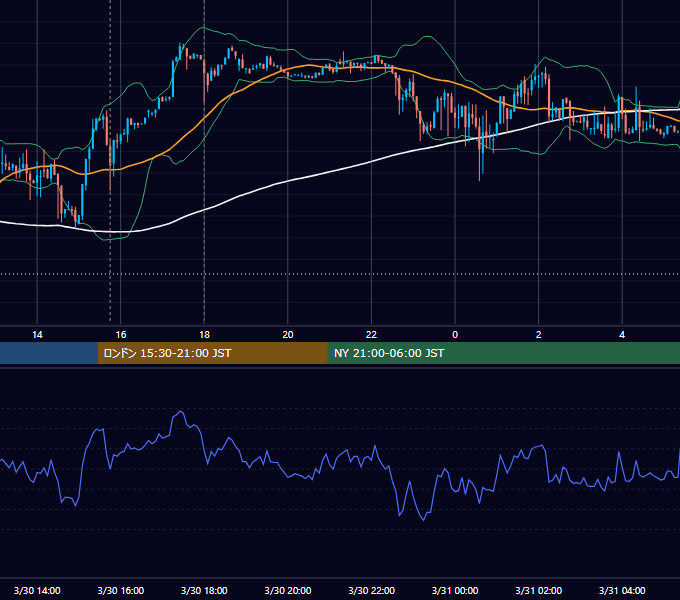Click the 3/30 14:00 date label
Viewport: 680px width, 600px height.
click(x=37, y=590)
